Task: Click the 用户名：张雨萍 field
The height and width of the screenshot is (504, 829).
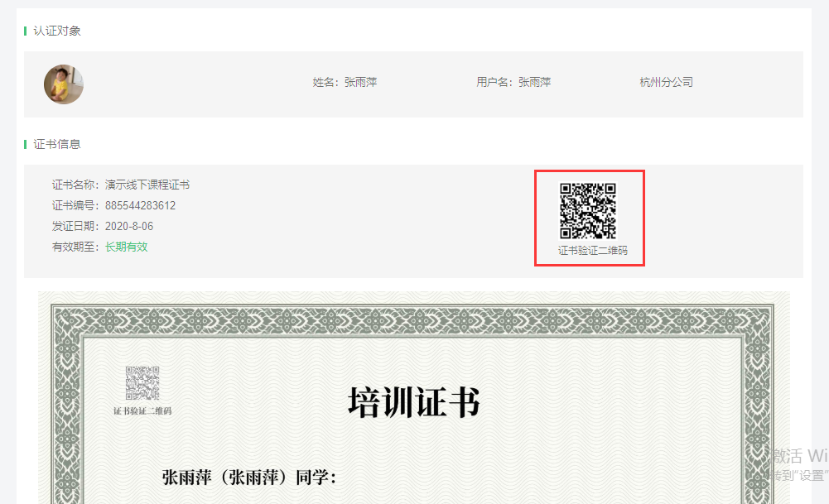Action: 513,83
